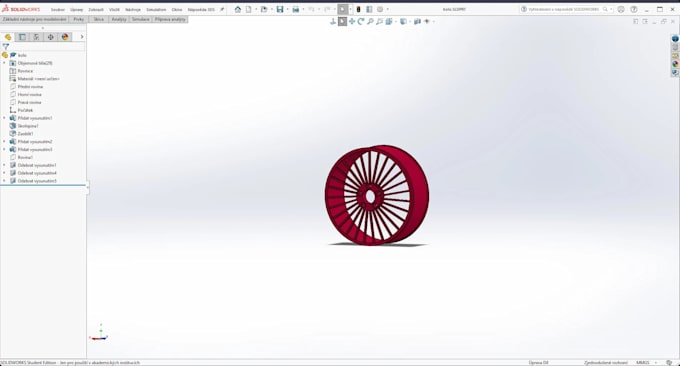Click the Print icon in the top toolbar
Screen dimensions: 680x366
(x=296, y=9)
